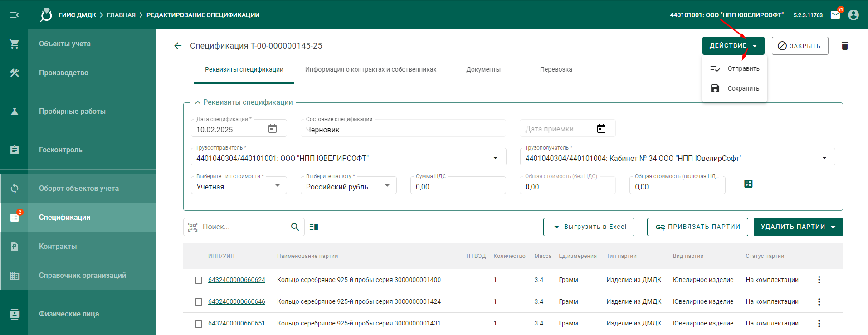868x335 pixels.
Task: Switch to Документы tab
Action: [483, 70]
